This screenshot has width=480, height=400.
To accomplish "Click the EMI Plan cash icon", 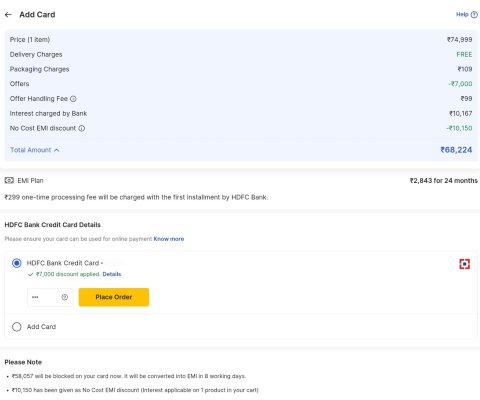I will [x=9, y=181].
